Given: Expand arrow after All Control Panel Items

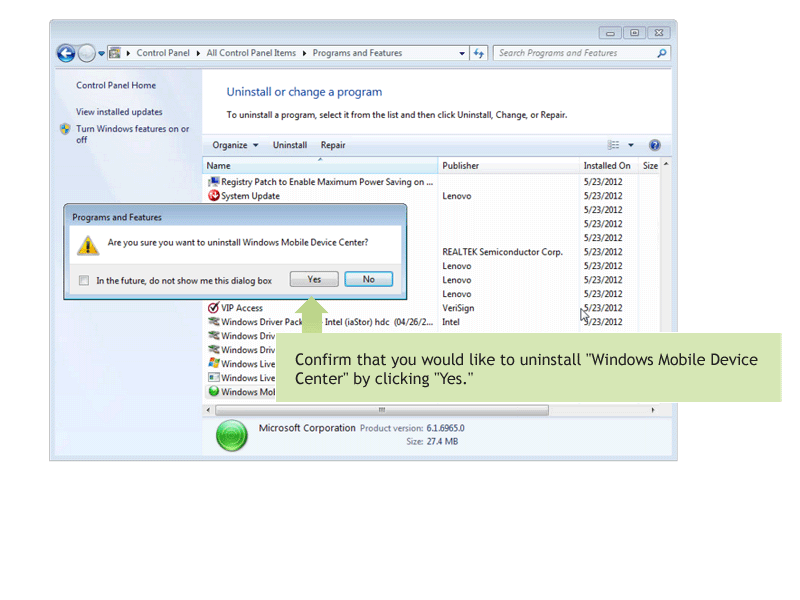Looking at the screenshot, I should click(x=304, y=53).
